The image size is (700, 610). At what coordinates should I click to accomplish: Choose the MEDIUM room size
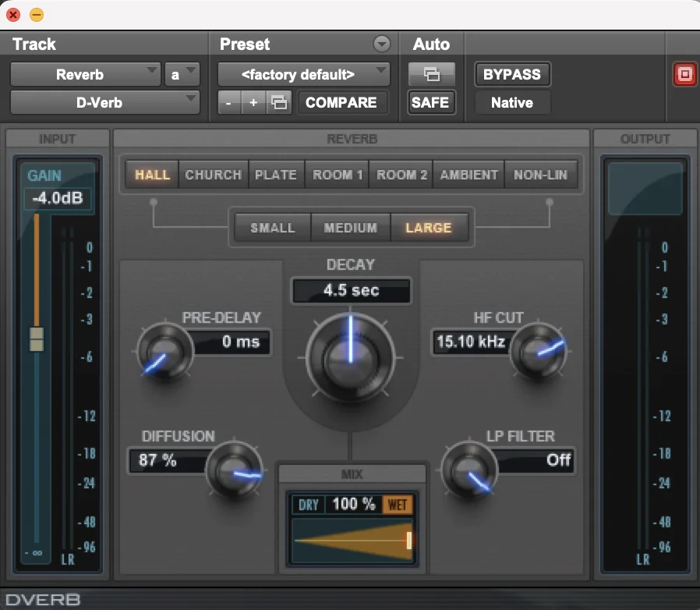point(351,228)
